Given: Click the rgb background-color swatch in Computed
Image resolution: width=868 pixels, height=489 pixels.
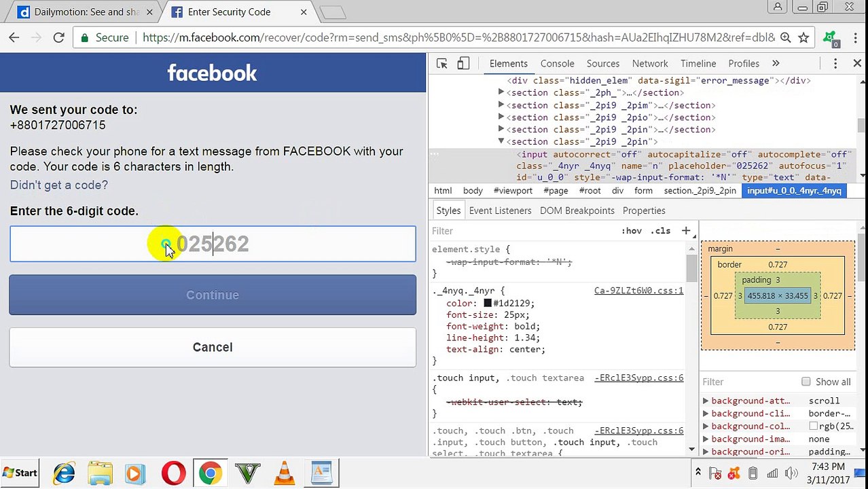Looking at the screenshot, I should 813,426.
